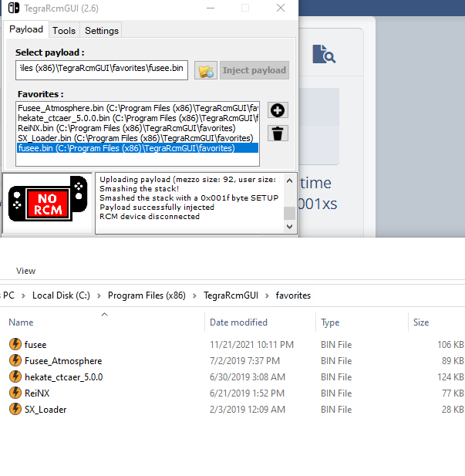Expand chevron after TegraRcmGUI breadcrumb
Viewport: 465px width, 476px height.
[x=267, y=295]
